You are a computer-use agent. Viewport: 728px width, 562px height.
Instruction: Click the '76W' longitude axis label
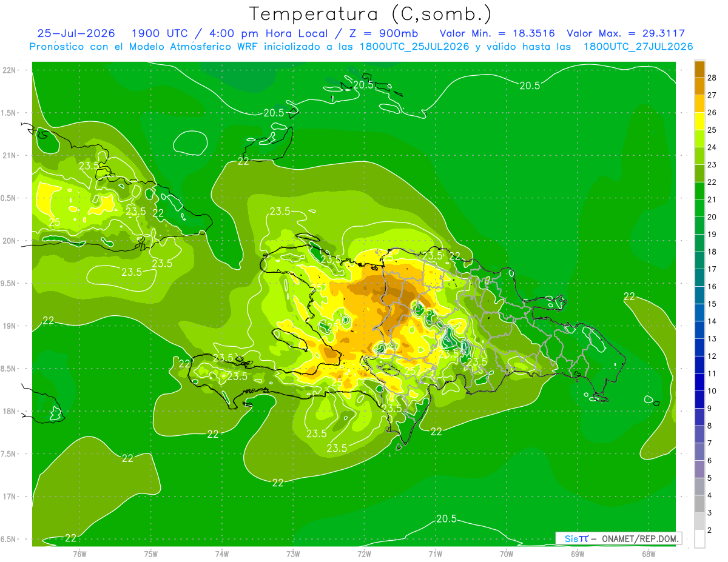79,553
